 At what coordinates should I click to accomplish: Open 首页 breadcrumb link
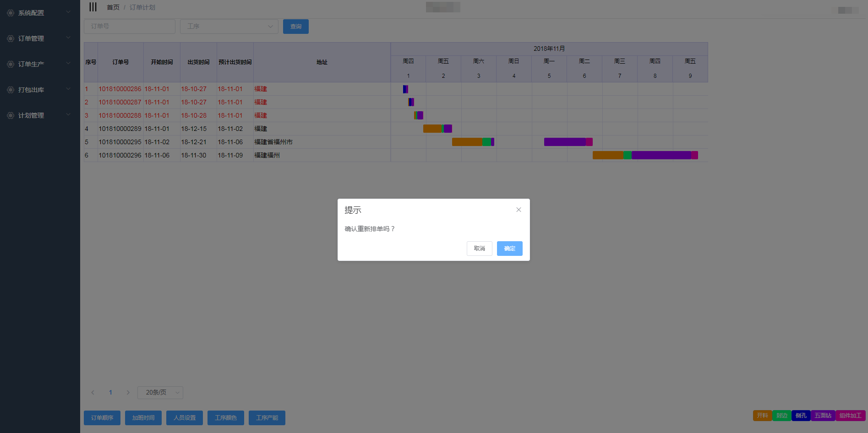click(x=113, y=7)
